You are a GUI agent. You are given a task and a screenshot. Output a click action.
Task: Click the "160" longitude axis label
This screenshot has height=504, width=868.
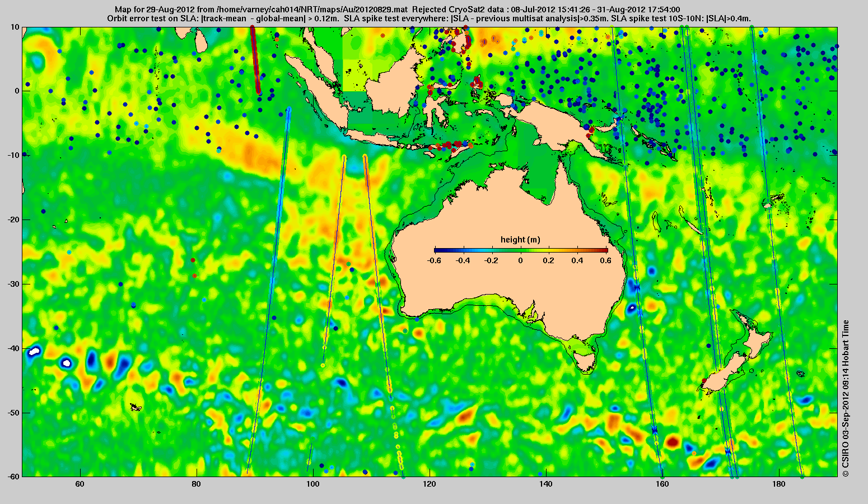pyautogui.click(x=662, y=483)
